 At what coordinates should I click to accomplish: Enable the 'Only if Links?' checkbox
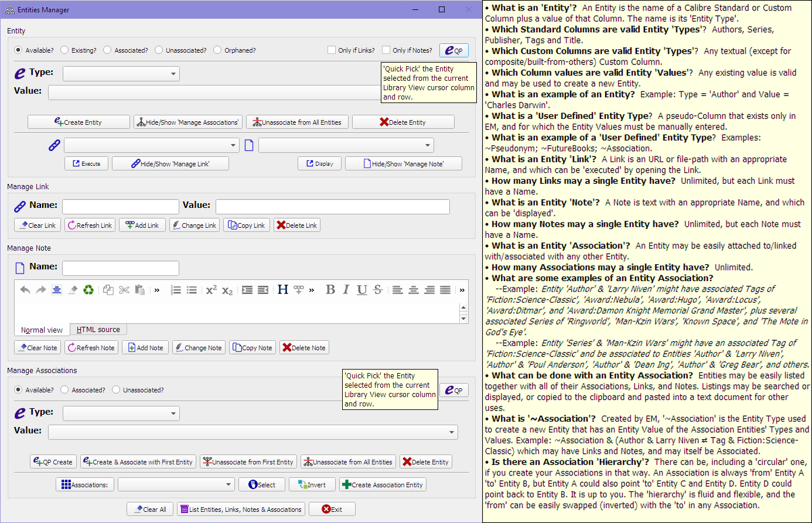coord(332,50)
